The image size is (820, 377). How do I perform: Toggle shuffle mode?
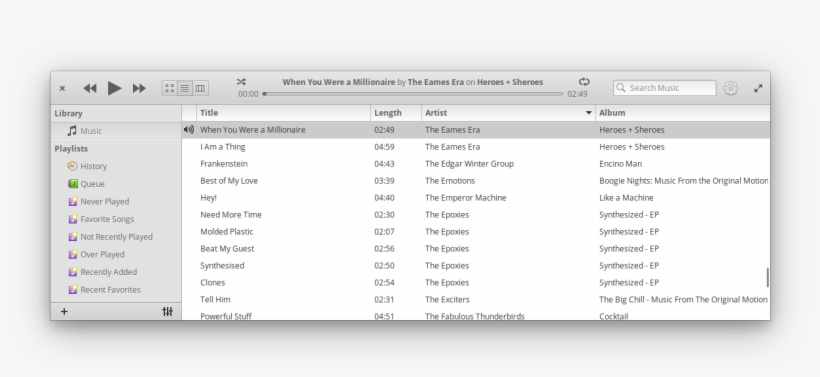pos(241,82)
